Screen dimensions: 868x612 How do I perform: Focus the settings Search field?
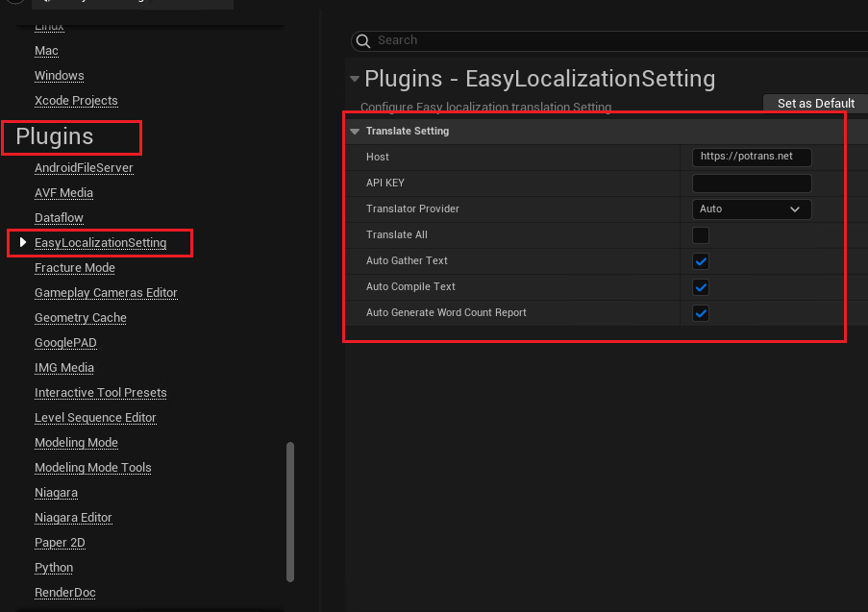(x=609, y=41)
